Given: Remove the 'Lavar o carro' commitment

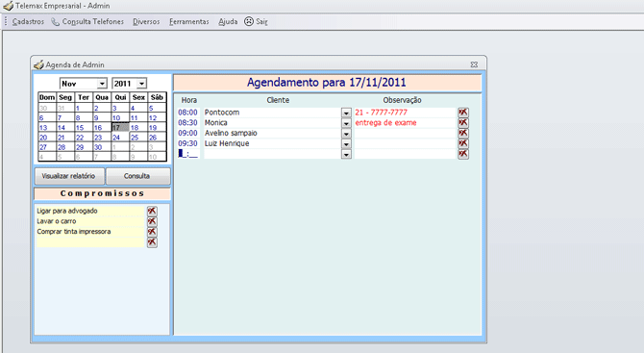Looking at the screenshot, I should pyautogui.click(x=152, y=221).
